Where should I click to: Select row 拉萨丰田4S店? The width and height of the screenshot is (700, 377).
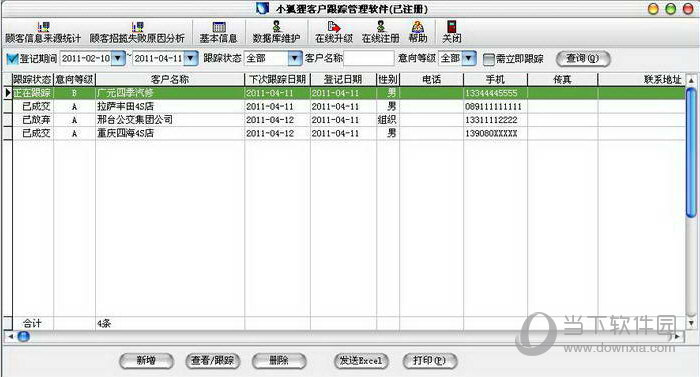[348, 106]
